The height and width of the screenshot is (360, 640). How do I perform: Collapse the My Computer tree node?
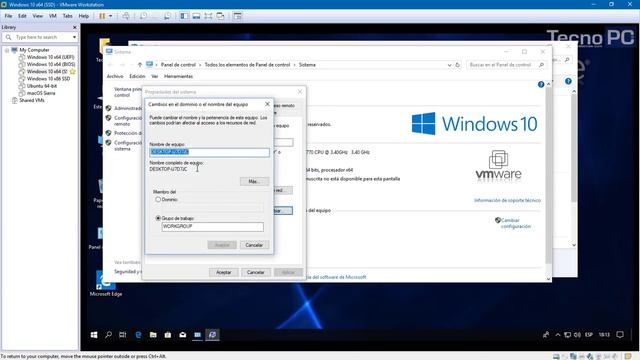click(x=7, y=50)
